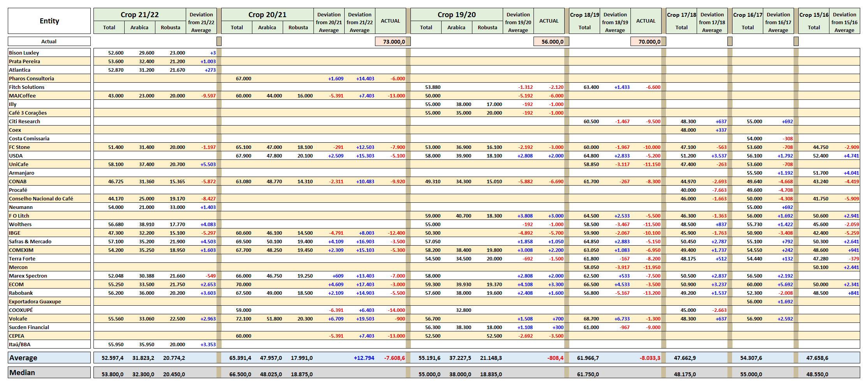Image resolution: width=868 pixels, height=386 pixels.
Task: Select the Rabobank entity name
Action: tap(21, 293)
